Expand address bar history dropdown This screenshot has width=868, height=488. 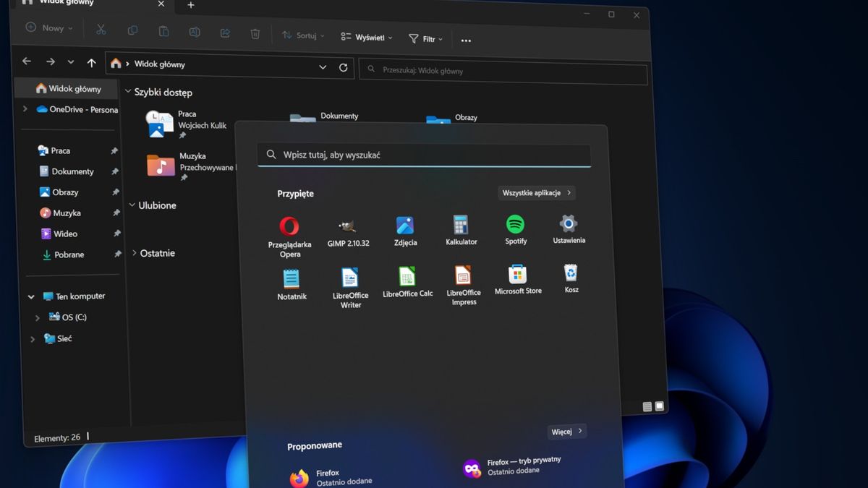pos(323,67)
